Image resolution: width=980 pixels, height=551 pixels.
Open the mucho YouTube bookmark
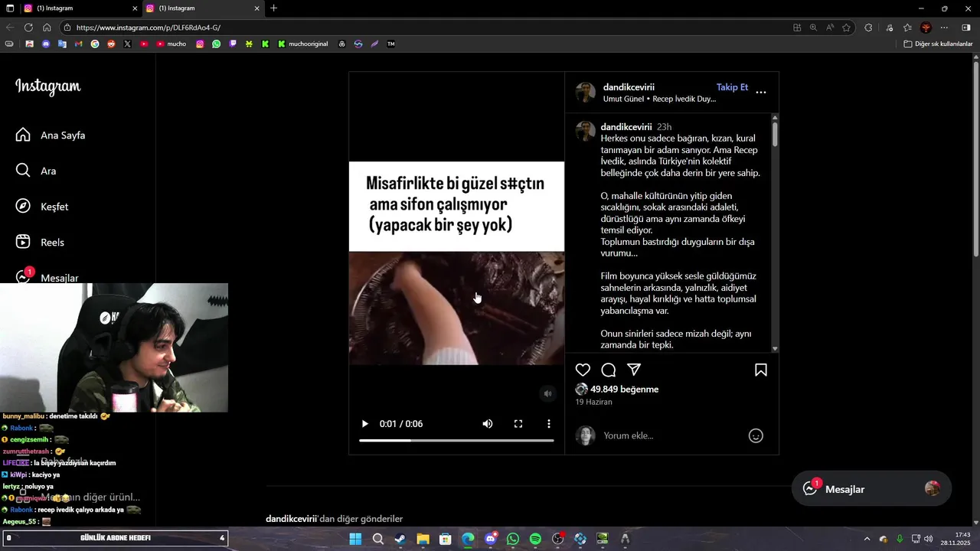[x=171, y=44]
